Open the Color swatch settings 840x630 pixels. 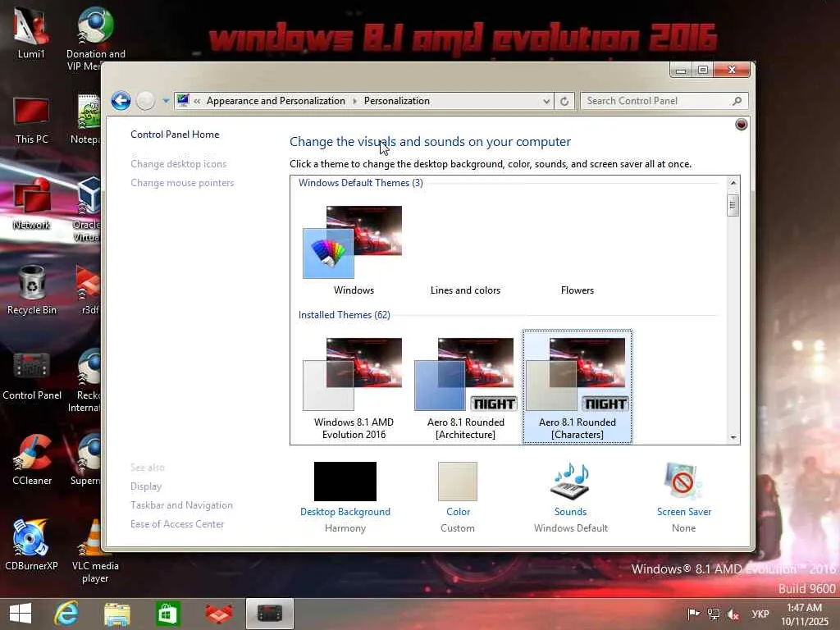click(458, 482)
